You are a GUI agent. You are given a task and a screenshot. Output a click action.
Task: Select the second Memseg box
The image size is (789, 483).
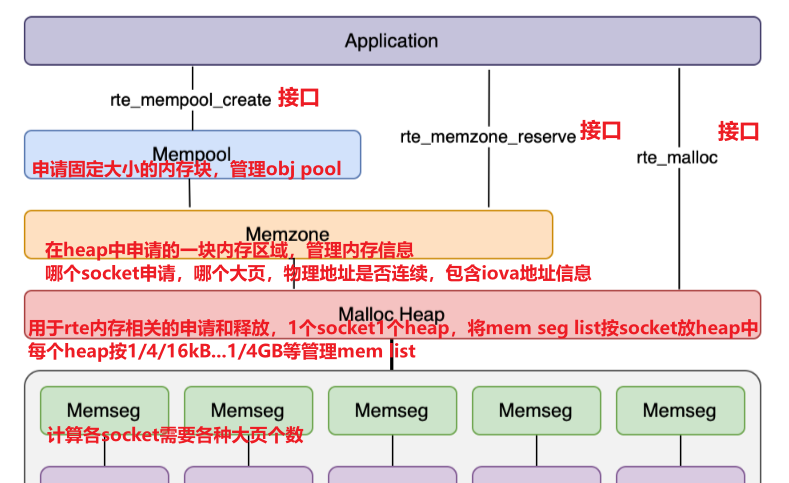(249, 411)
